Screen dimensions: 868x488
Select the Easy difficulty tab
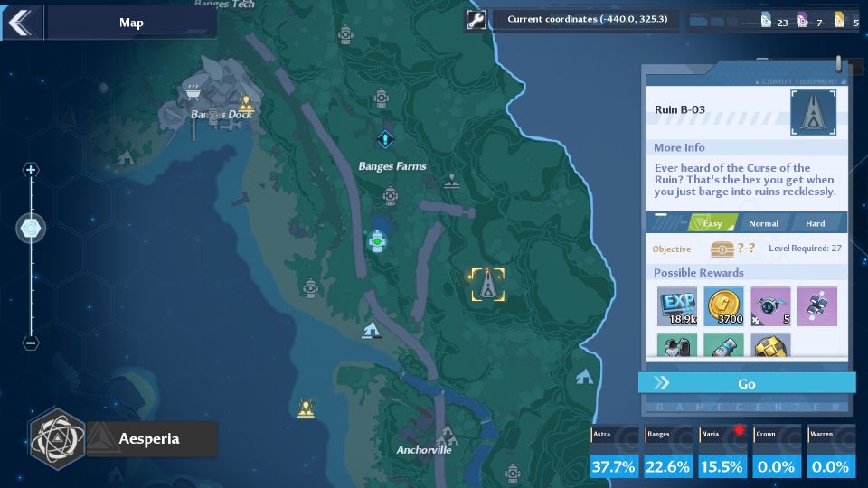[x=712, y=223]
